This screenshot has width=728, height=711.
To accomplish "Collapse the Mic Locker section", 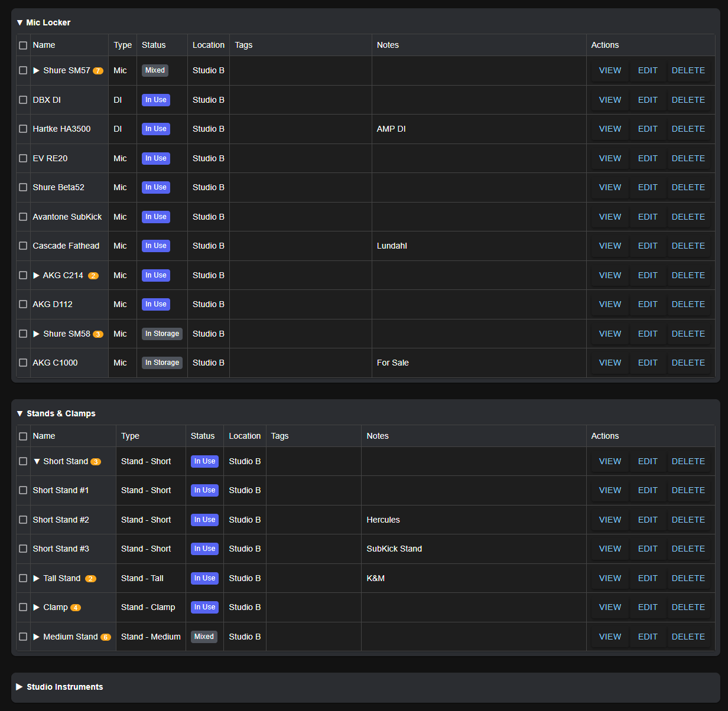I will (x=19, y=22).
